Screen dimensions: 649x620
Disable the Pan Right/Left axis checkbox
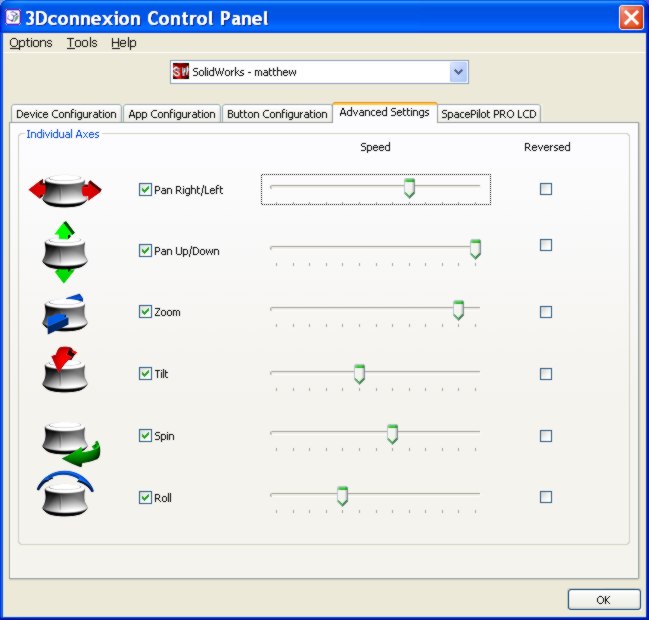click(x=145, y=190)
